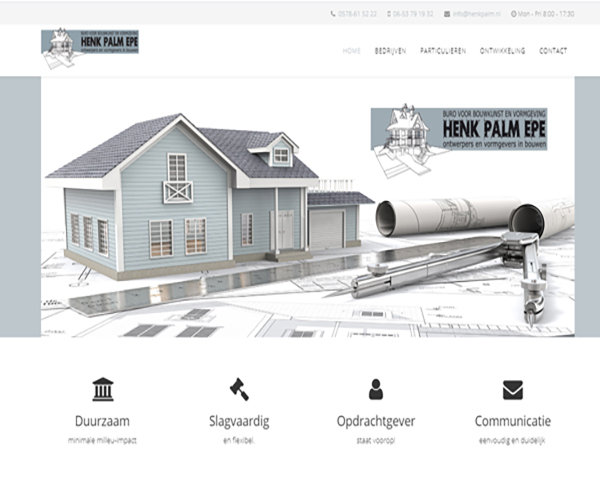Click the email envelope icon in top bar
Image resolution: width=600 pixels, height=492 pixels.
(x=446, y=14)
